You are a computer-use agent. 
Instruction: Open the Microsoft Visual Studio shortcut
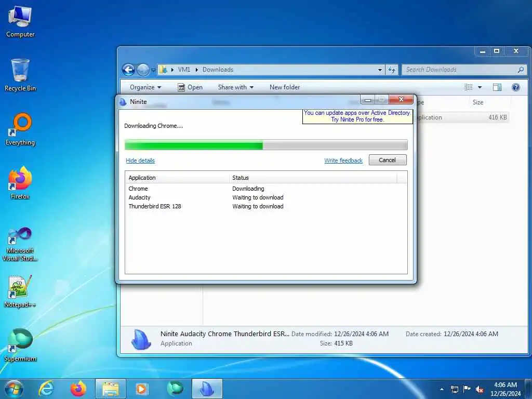tap(20, 244)
